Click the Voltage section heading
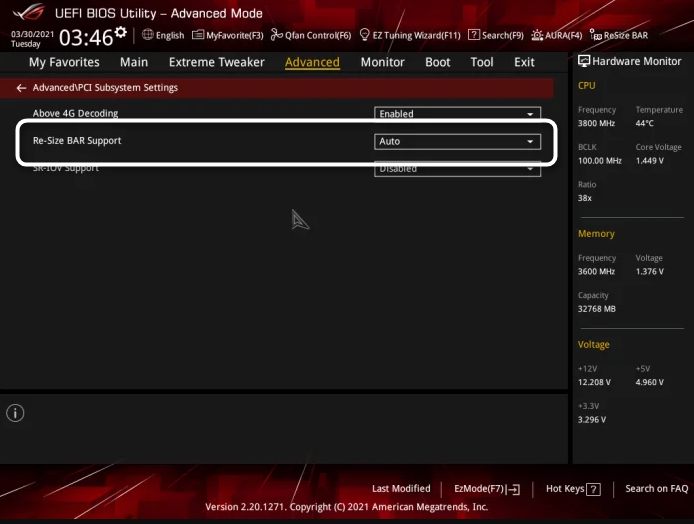694x524 pixels. point(594,345)
